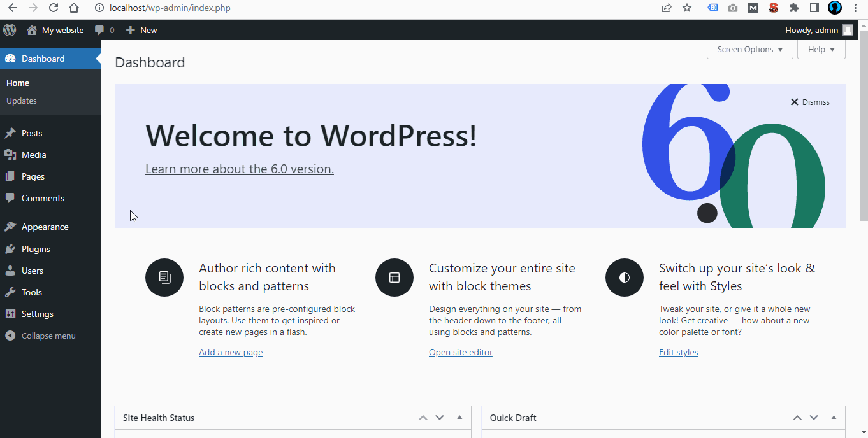
Task: Toggle Site Health Status panel collapse triangle
Action: [459, 418]
